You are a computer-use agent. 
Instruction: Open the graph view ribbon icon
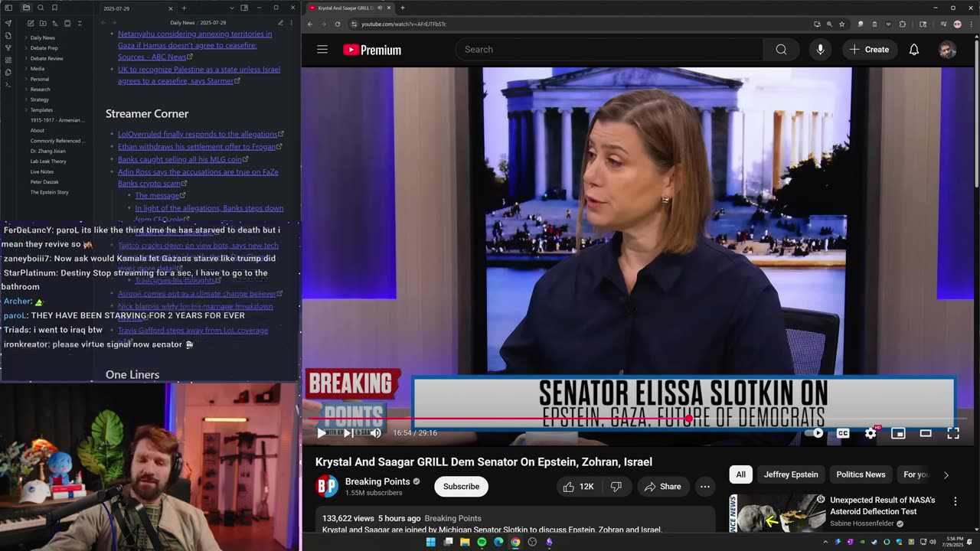(8, 47)
